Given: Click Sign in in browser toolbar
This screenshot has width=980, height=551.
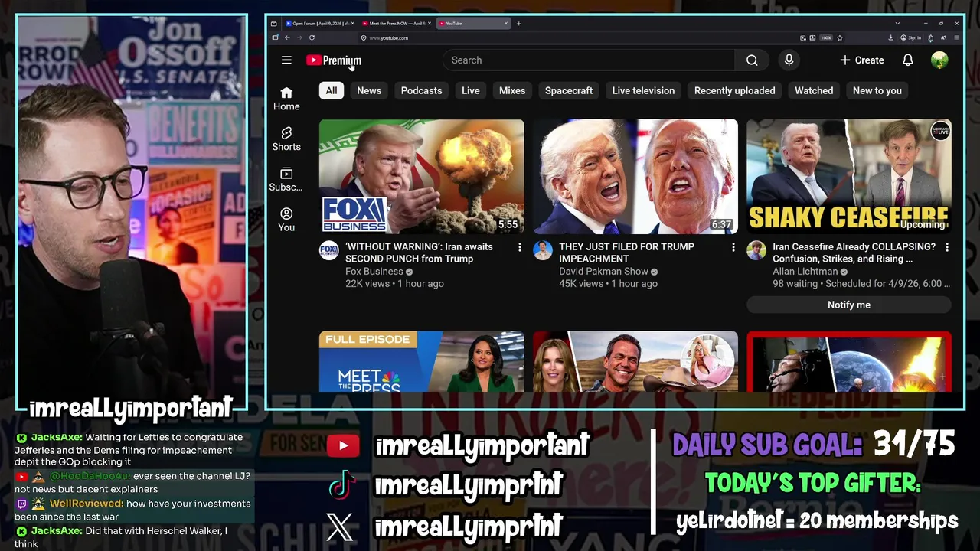Looking at the screenshot, I should click(910, 37).
